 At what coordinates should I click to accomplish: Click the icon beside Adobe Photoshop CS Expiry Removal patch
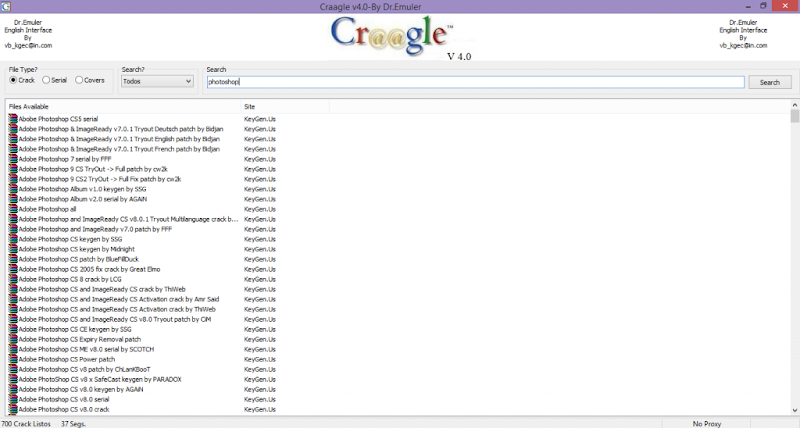12,339
